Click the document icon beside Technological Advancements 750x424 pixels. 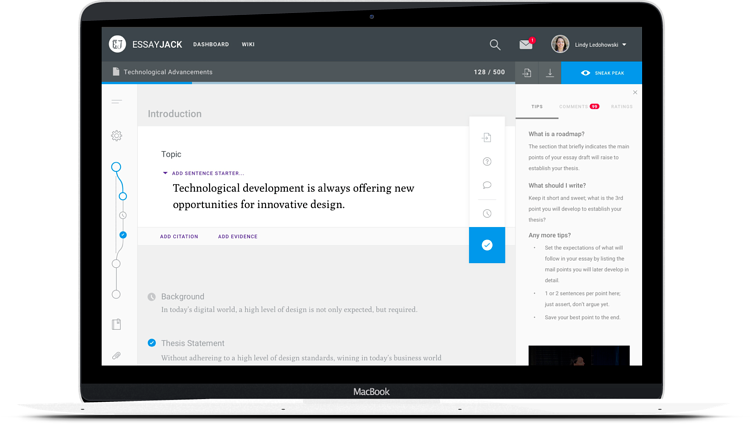pos(115,72)
